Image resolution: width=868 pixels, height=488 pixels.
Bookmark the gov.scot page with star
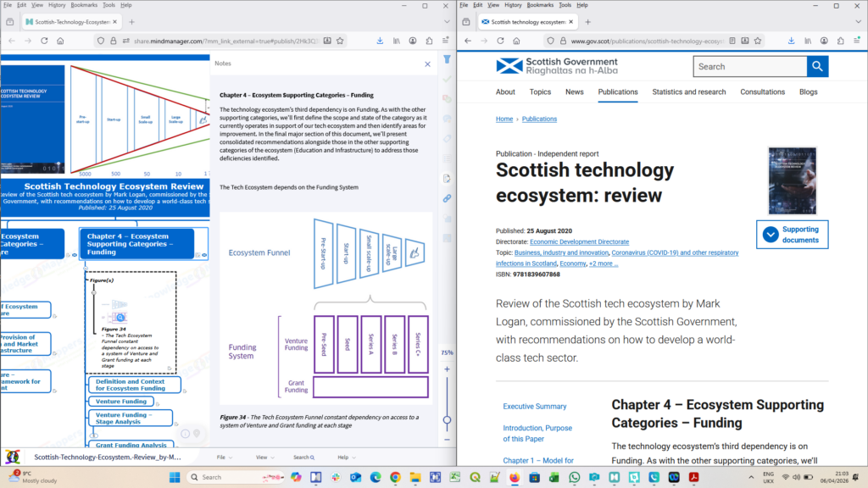(x=758, y=41)
